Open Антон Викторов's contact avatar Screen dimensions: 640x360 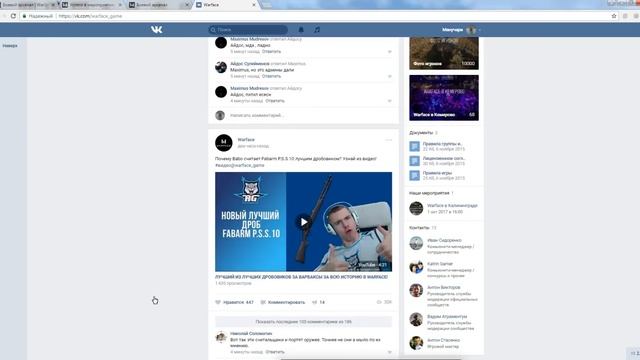pos(416,291)
